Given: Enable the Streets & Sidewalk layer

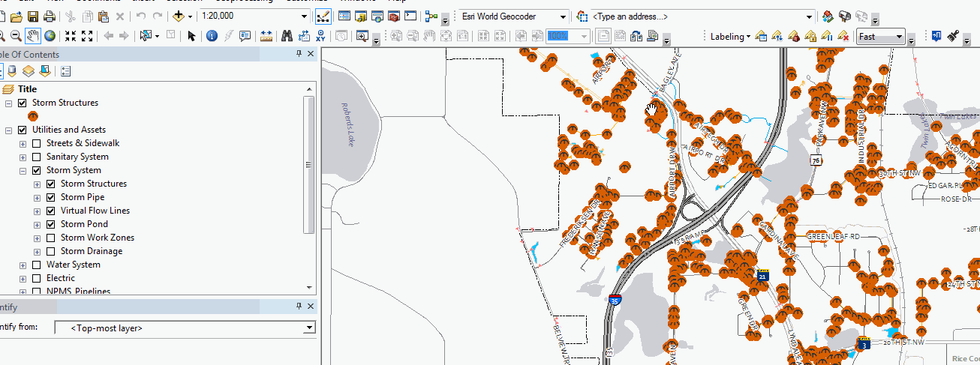Looking at the screenshot, I should pos(37,143).
